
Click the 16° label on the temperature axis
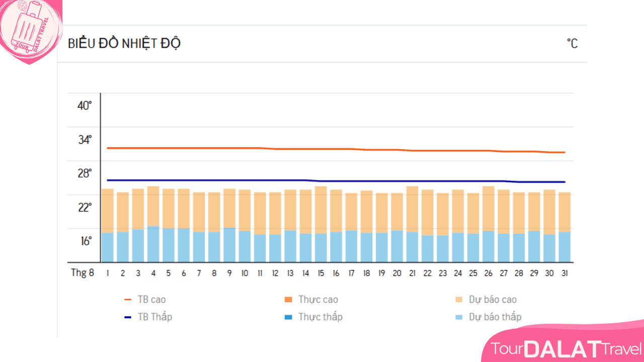click(86, 241)
